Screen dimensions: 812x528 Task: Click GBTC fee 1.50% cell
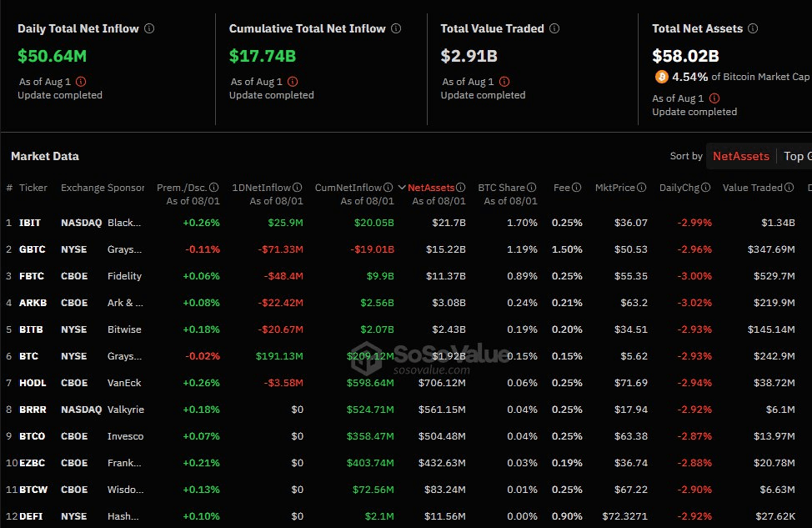[567, 249]
